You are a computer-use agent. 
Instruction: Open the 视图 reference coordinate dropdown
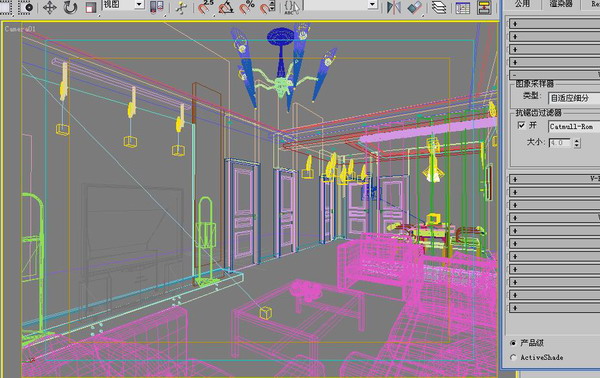point(123,5)
